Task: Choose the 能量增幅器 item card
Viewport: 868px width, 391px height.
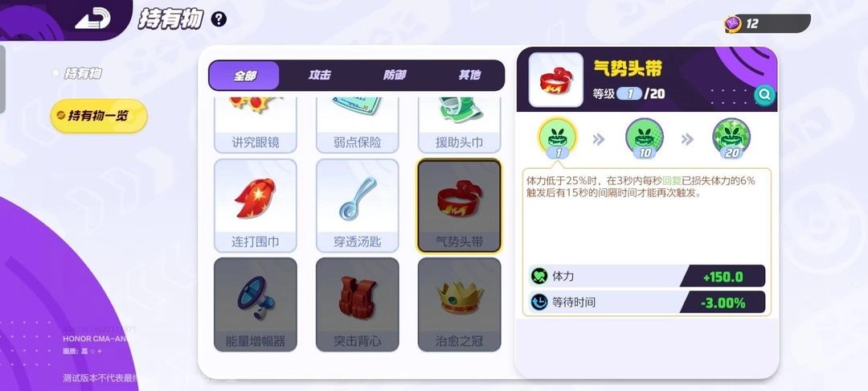Action: tap(256, 305)
